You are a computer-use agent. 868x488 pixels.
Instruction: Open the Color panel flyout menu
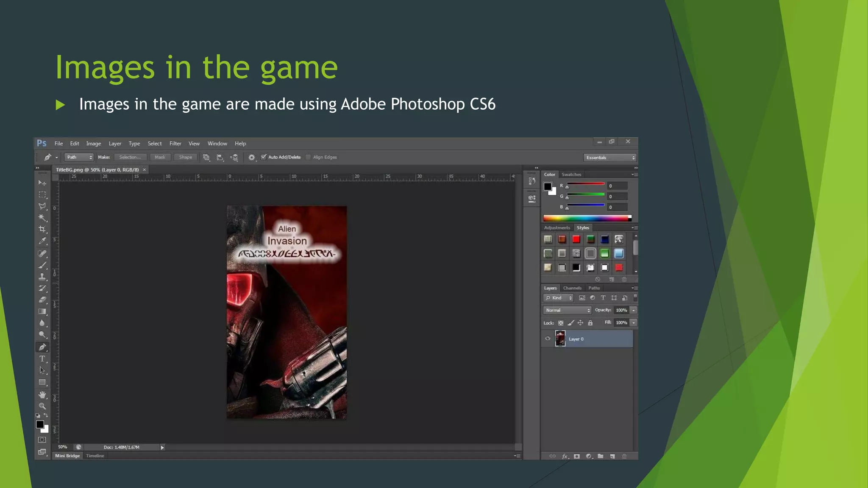(x=634, y=175)
